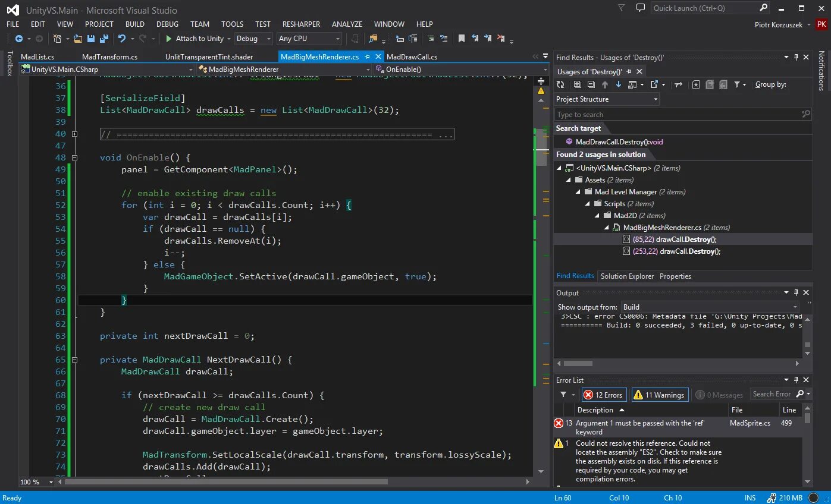Click the Quick Launch search magnifier

point(764,8)
